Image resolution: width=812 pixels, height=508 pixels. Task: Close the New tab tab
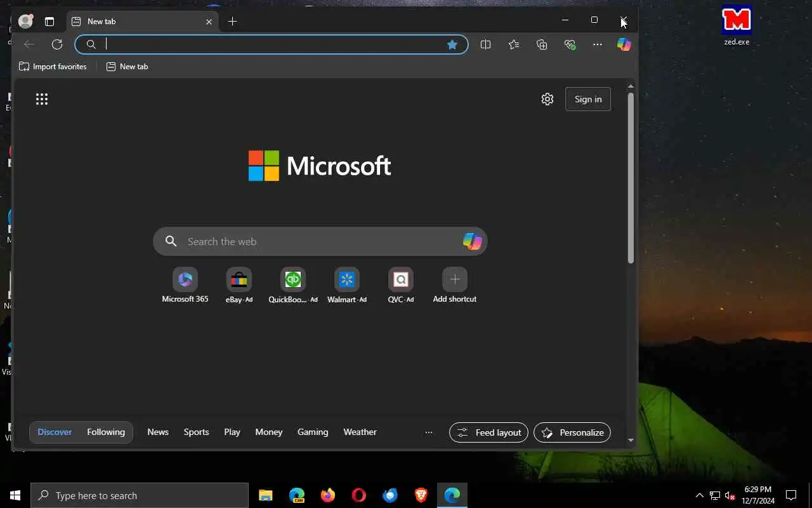pos(209,22)
